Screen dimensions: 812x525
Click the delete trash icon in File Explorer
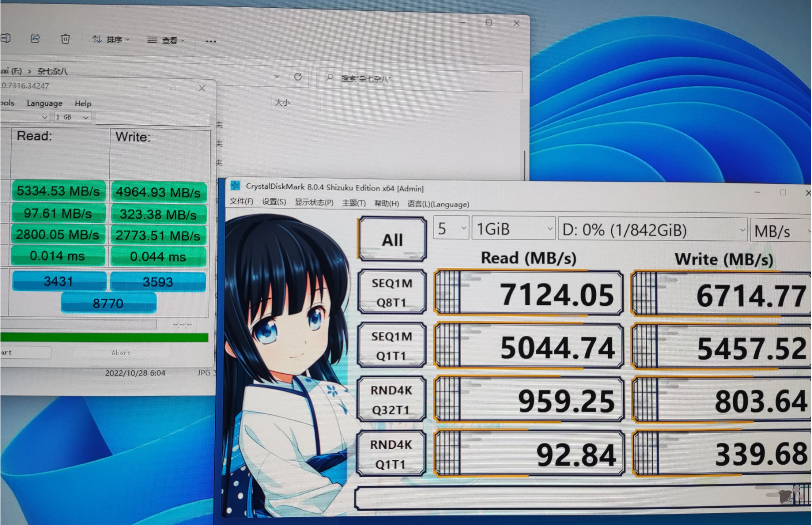[65, 39]
